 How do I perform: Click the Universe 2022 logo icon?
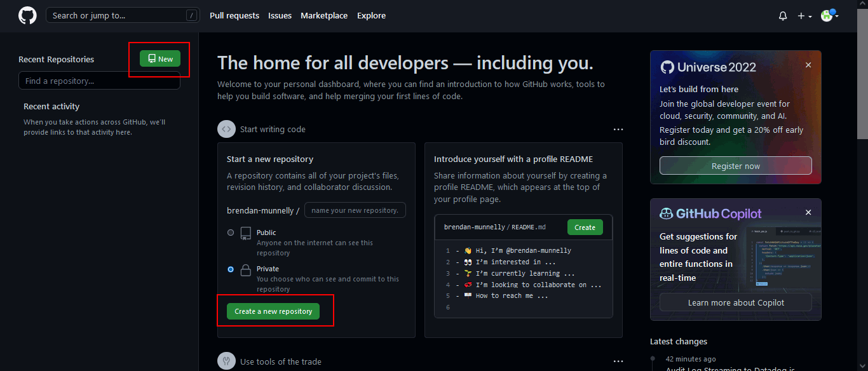pyautogui.click(x=667, y=67)
